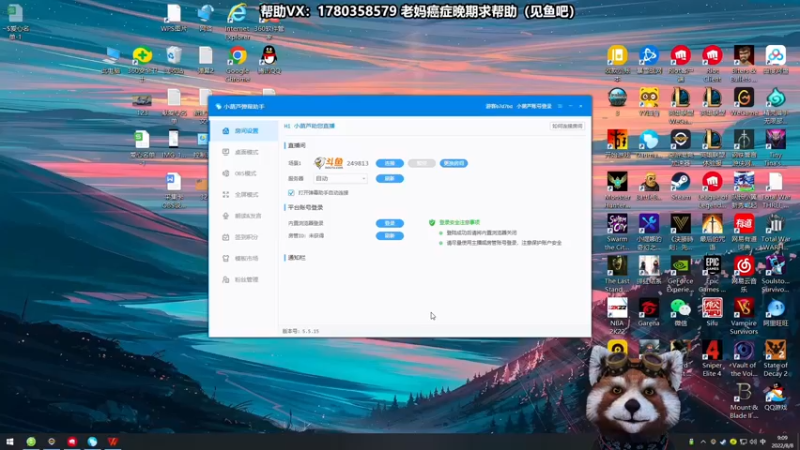Toggle the auto-connect danmaku assistant checkbox
This screenshot has width=800, height=450.
coord(291,193)
